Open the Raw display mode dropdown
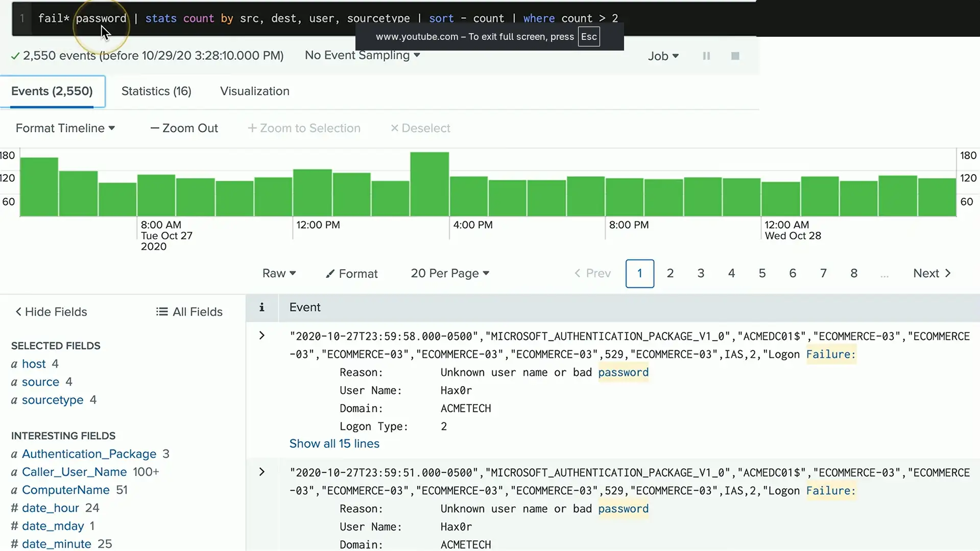This screenshot has height=551, width=980. click(x=279, y=274)
